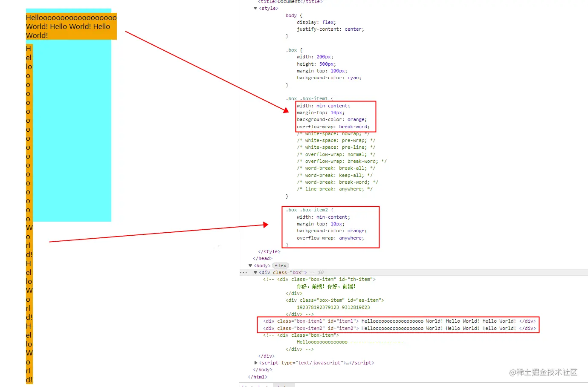588x387 pixels.
Task: Click the ".box .box-item1 {" selector line
Action: click(x=310, y=98)
